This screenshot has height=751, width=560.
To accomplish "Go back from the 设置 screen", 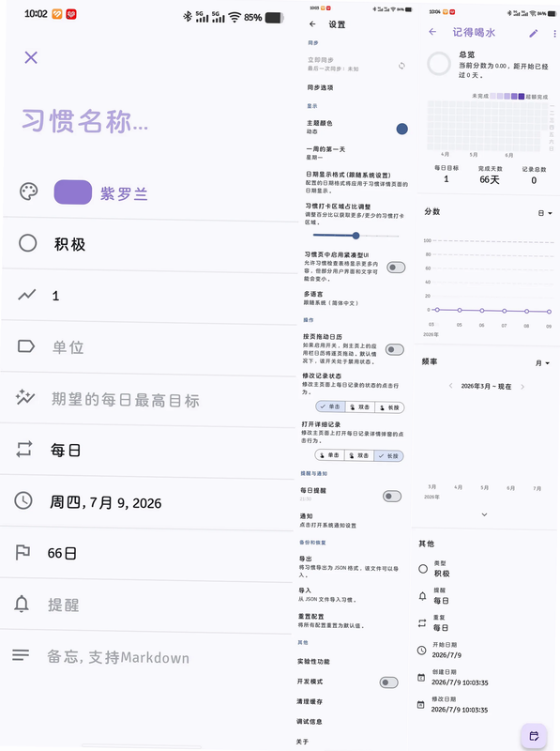I will point(312,24).
